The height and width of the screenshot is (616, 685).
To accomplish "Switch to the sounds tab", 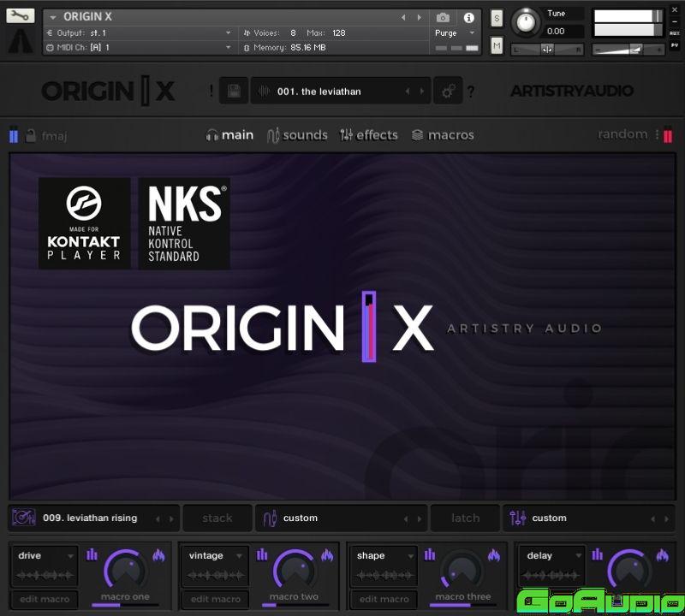I will point(297,135).
